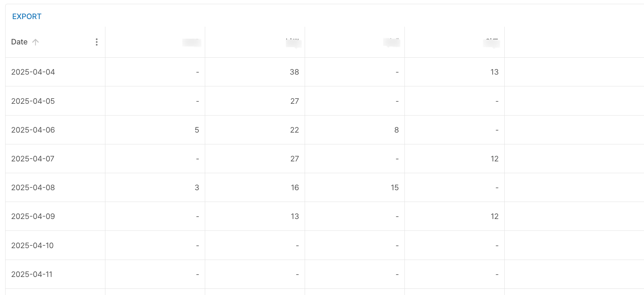
Task: Select the 2025-04-05 date cell
Action: click(33, 101)
